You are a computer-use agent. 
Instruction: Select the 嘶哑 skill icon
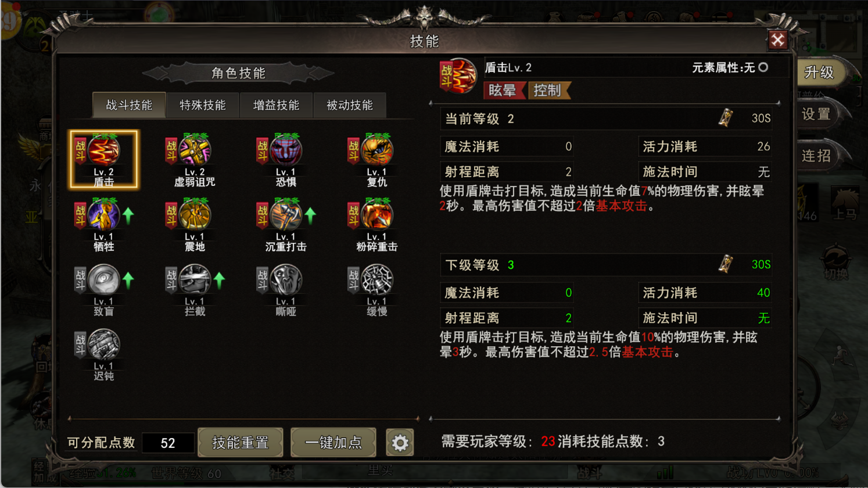point(286,280)
